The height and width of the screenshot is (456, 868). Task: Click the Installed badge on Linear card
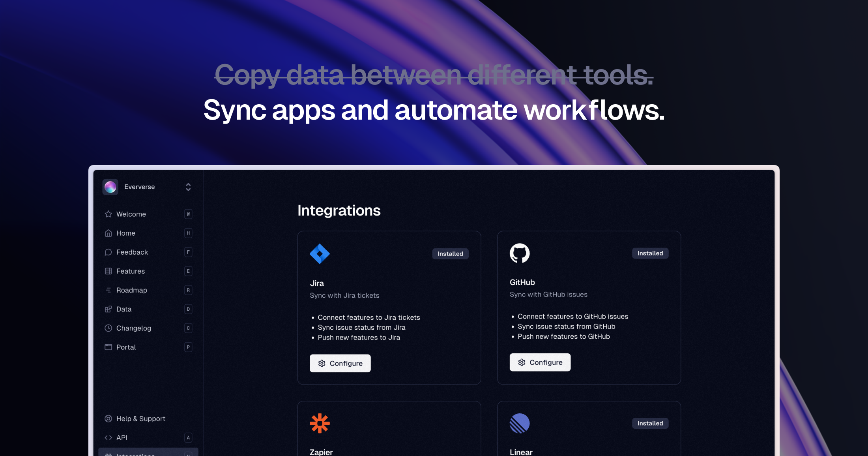pyautogui.click(x=650, y=423)
